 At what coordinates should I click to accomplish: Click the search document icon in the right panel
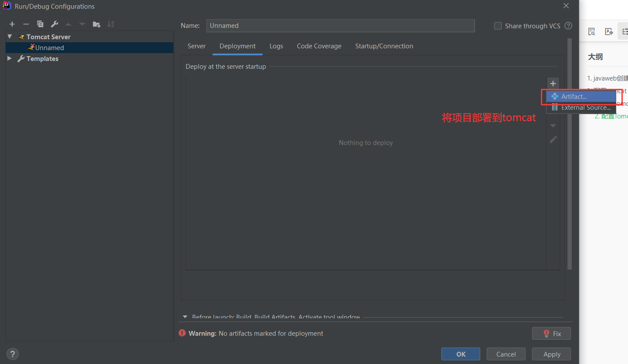point(591,31)
